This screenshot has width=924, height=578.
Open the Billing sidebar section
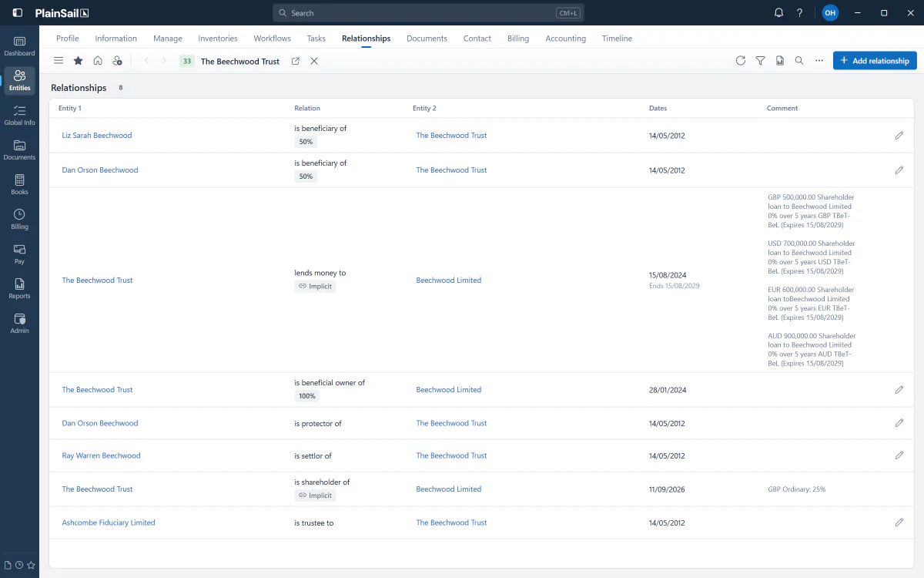(x=19, y=220)
